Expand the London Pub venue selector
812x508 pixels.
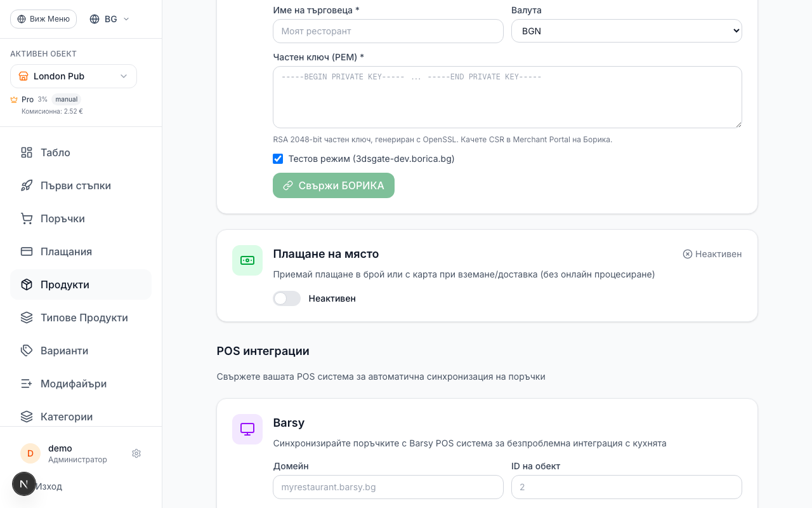click(74, 76)
